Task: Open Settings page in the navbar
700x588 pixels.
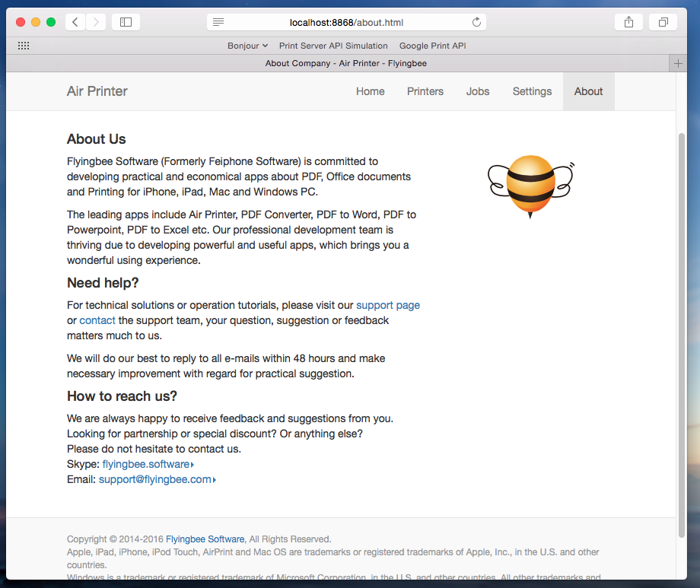Action: (x=532, y=91)
